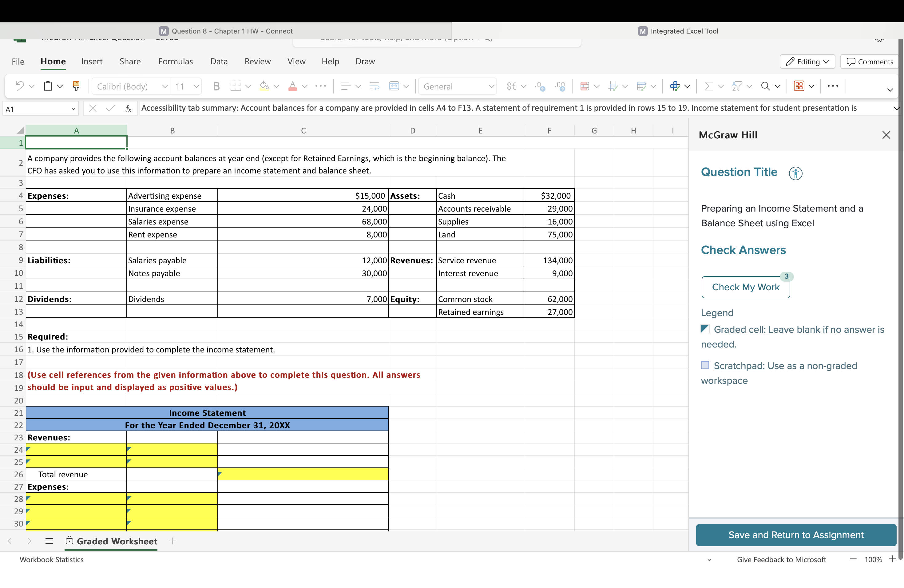
Task: Click the Bold formatting button
Action: click(x=216, y=86)
